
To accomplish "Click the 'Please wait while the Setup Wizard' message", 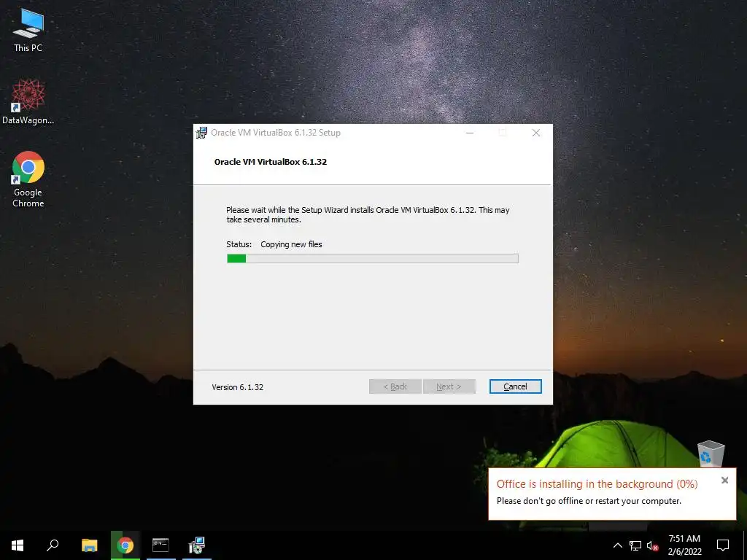I will pos(368,215).
